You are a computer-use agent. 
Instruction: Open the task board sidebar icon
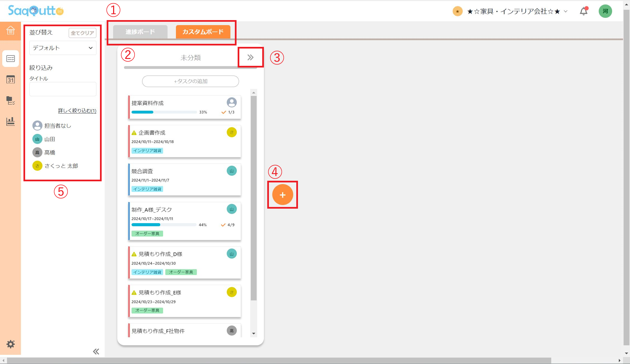(x=11, y=59)
